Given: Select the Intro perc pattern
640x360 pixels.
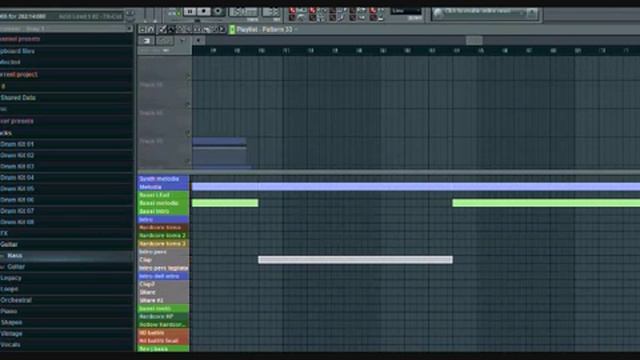Looking at the screenshot, I should (x=163, y=252).
